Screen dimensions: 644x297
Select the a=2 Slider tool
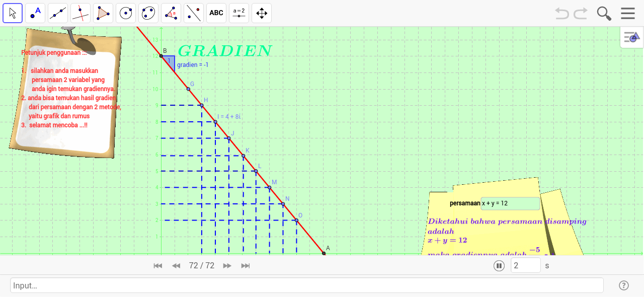click(239, 13)
